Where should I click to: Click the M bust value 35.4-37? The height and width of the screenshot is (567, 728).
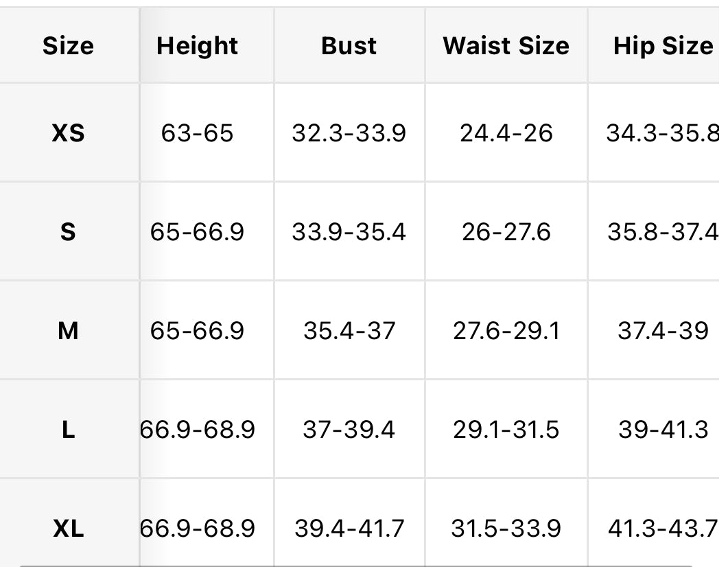coord(349,331)
